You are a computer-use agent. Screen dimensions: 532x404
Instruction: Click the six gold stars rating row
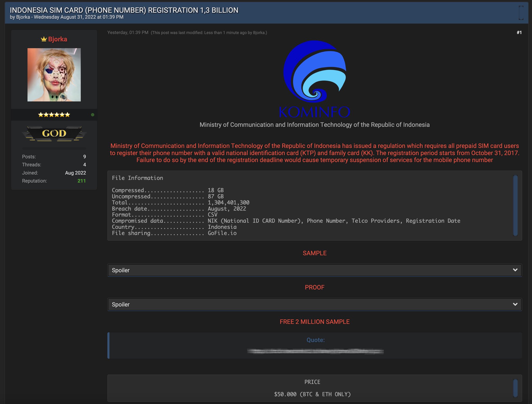(54, 115)
